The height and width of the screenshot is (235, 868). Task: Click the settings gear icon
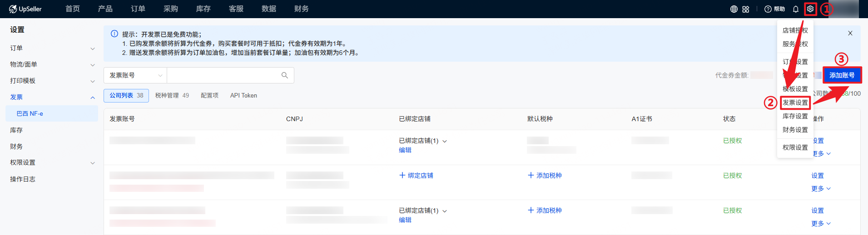(810, 9)
